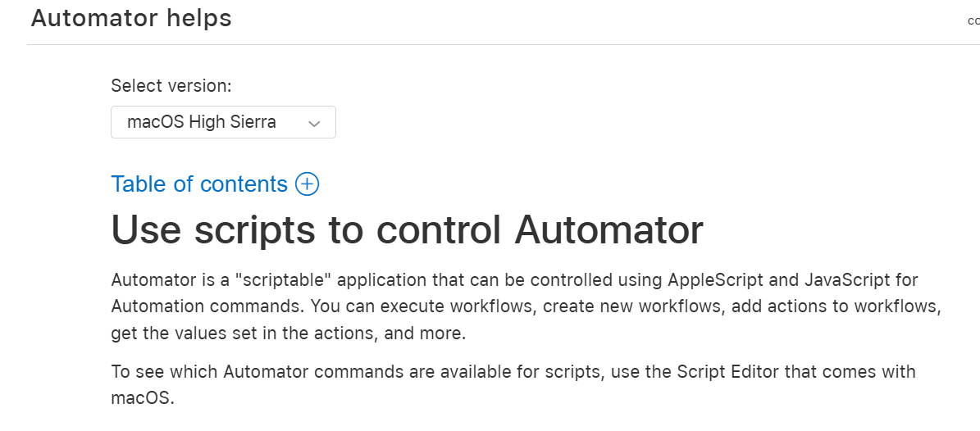Open the macOS High Sierra version dropdown
The image size is (980, 431).
pos(223,123)
